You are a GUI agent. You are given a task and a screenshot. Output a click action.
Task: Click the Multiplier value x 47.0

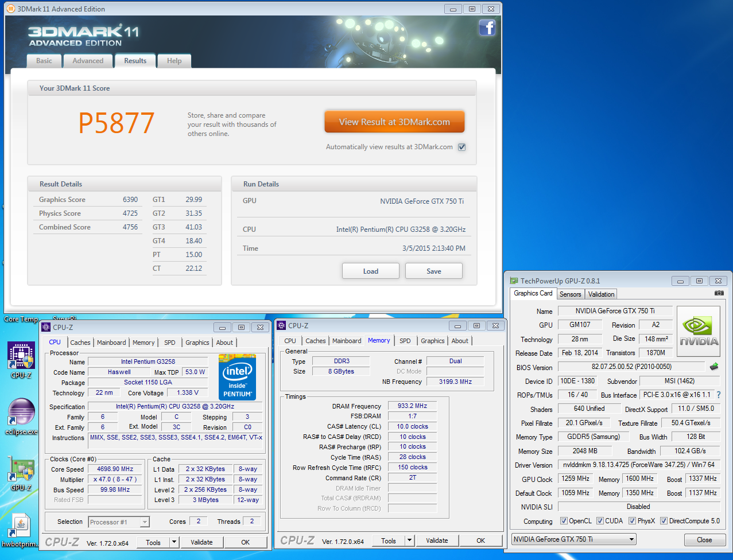[115, 479]
